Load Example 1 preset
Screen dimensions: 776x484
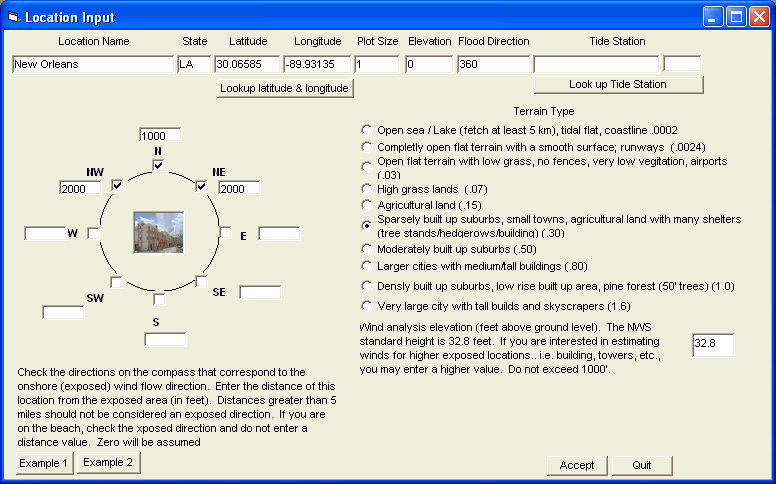[44, 463]
